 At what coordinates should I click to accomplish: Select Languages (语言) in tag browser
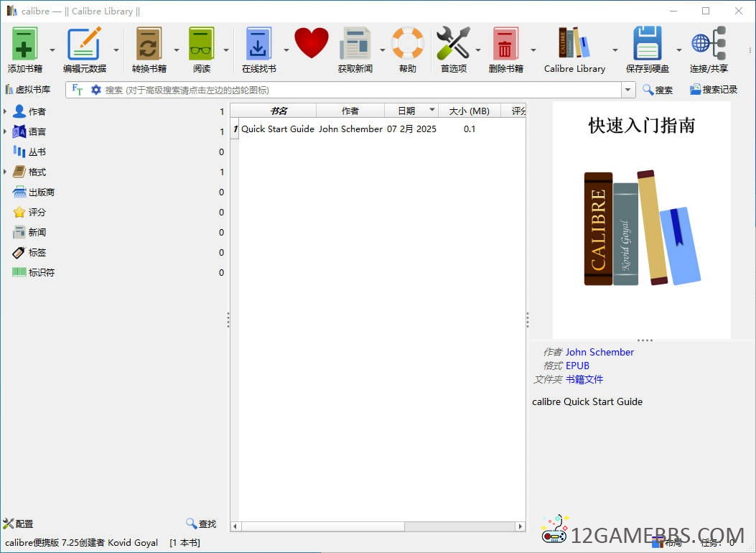(37, 131)
